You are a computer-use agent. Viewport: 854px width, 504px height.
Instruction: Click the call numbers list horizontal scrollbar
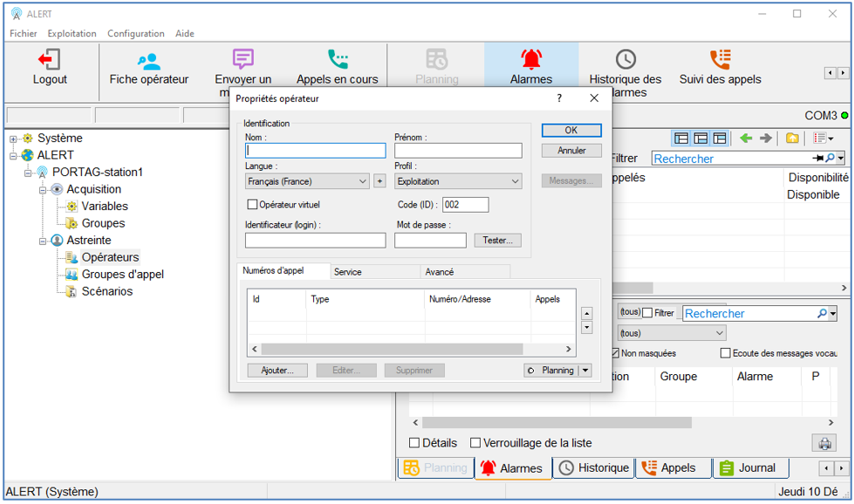tap(410, 349)
